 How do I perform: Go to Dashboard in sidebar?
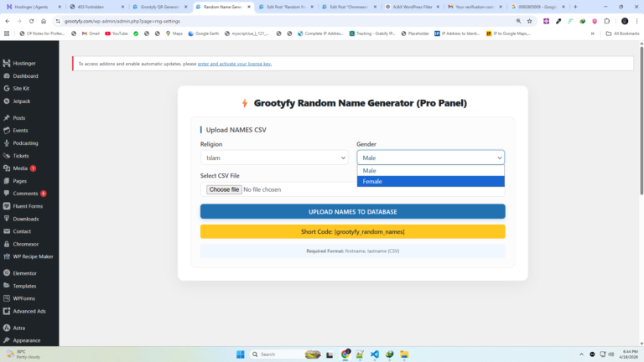tap(25, 76)
